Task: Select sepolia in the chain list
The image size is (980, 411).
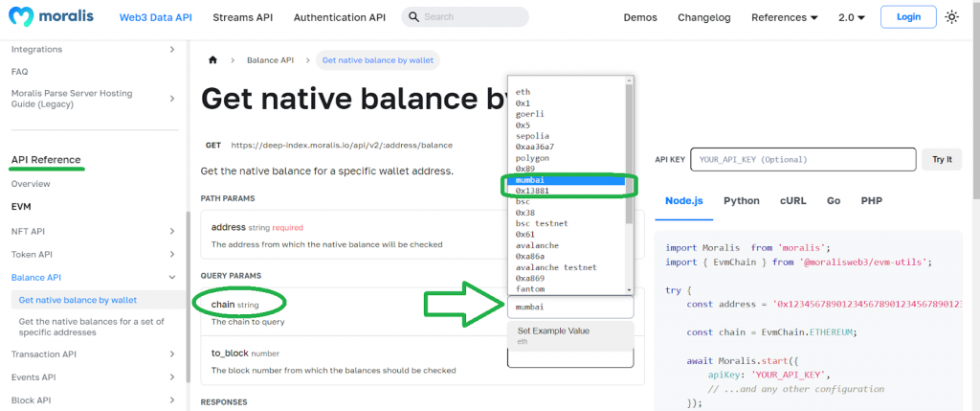Action: pyautogui.click(x=567, y=136)
